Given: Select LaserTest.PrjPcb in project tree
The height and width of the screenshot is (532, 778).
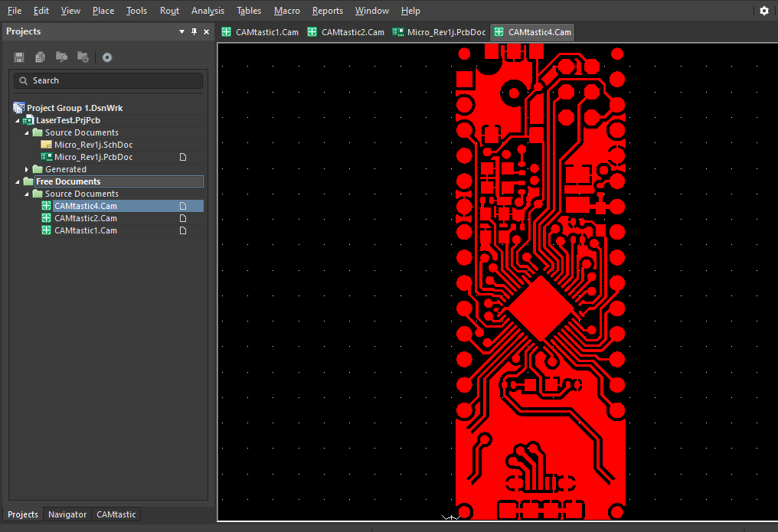Looking at the screenshot, I should coord(68,120).
